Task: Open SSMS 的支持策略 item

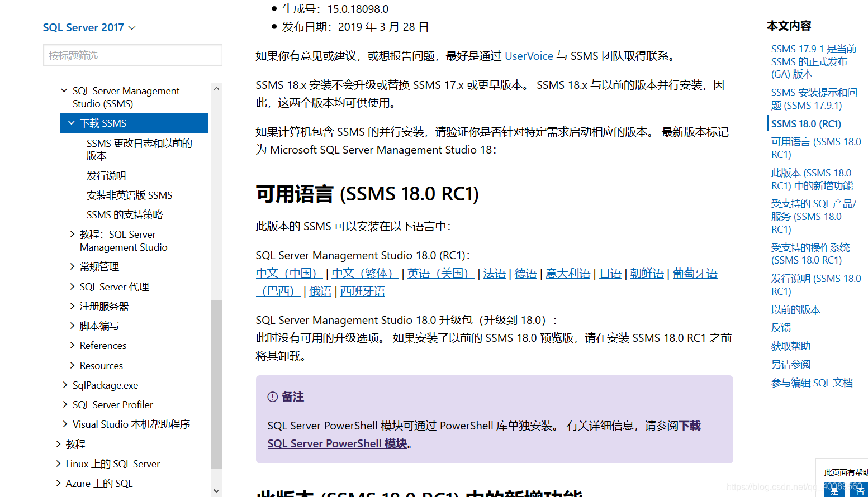Action: coord(125,214)
